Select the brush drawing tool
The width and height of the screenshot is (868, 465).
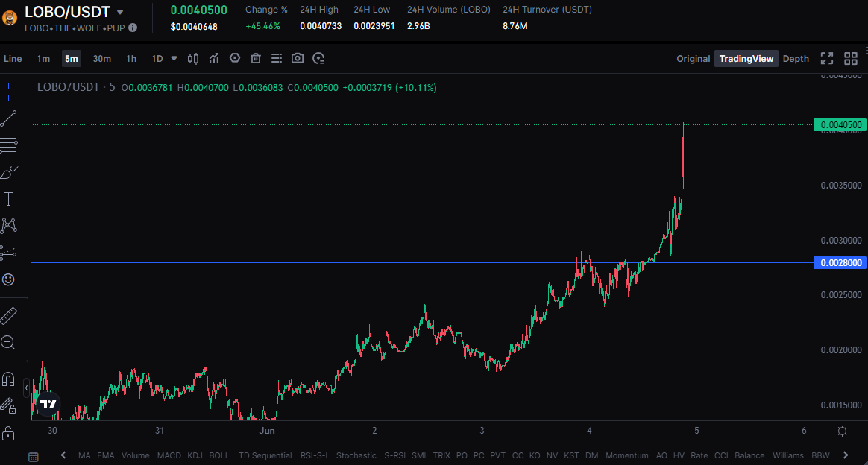pos(8,172)
